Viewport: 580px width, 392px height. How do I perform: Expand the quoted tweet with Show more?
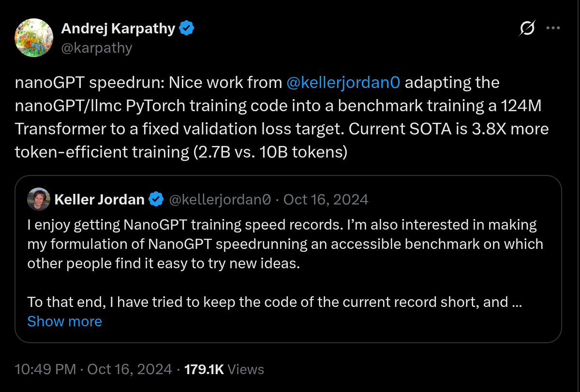tap(64, 321)
